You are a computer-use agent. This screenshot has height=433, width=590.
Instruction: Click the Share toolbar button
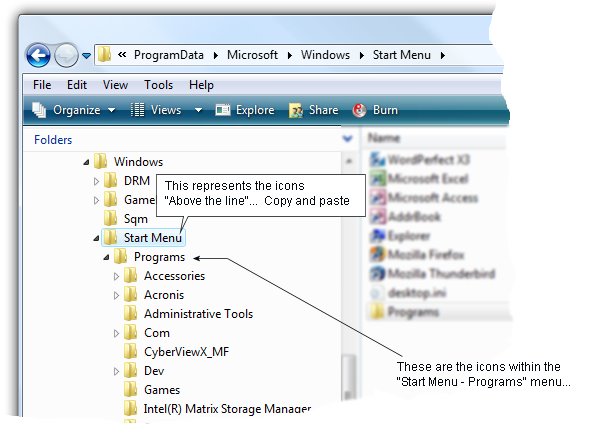[313, 110]
